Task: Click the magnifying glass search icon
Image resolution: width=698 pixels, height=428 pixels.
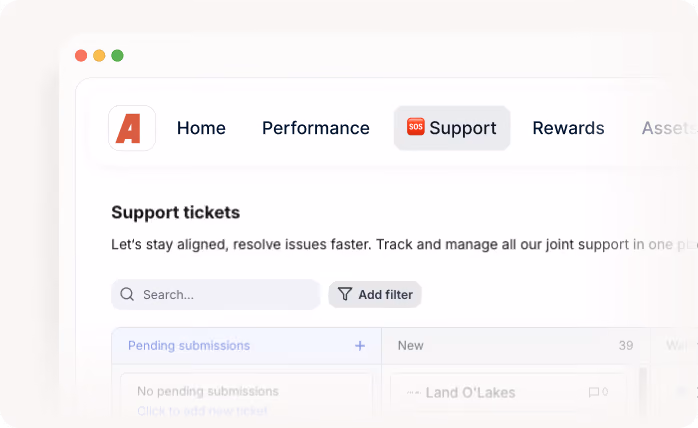Action: (127, 294)
